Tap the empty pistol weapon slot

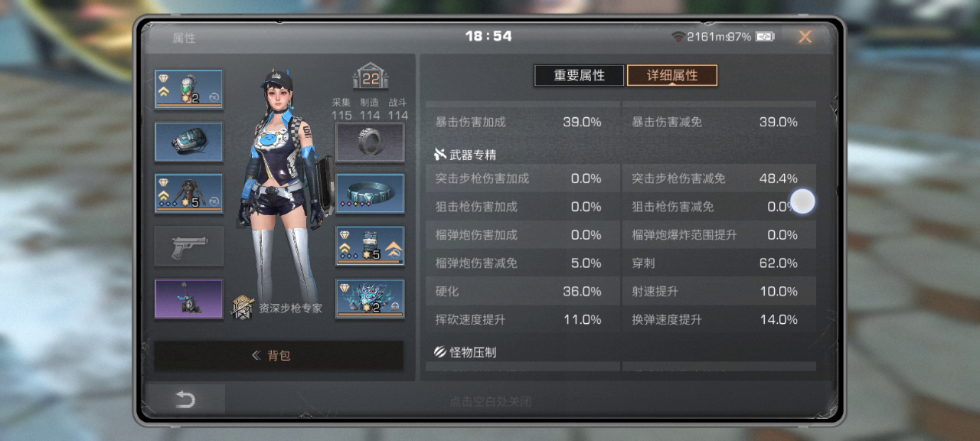tap(189, 246)
